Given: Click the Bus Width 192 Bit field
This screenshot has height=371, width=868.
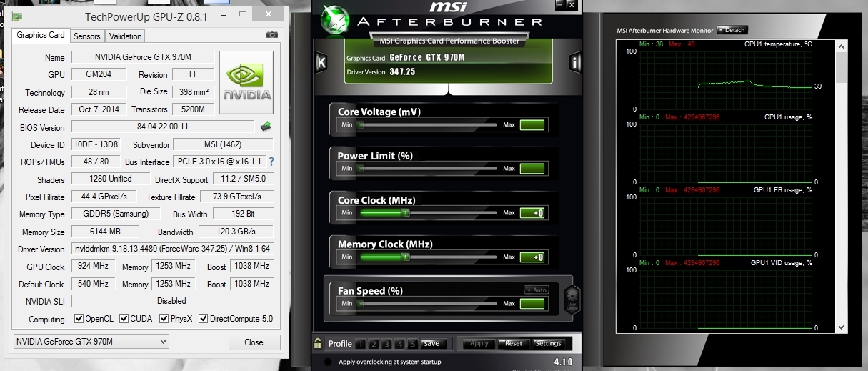Looking at the screenshot, I should coord(242,214).
